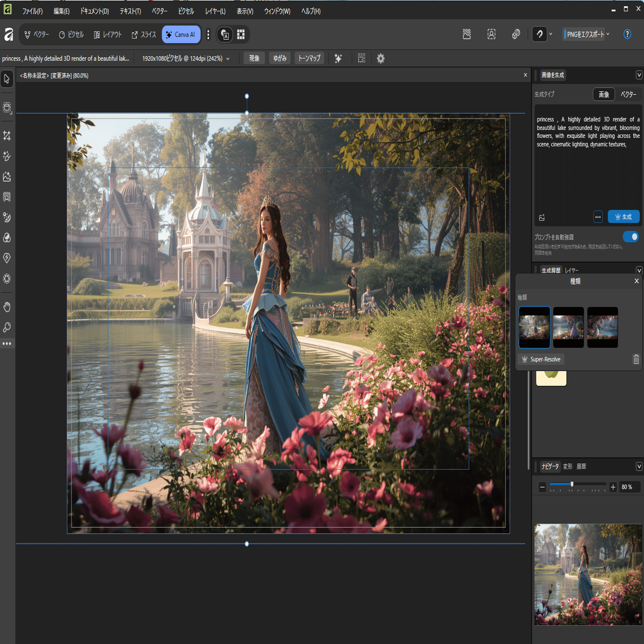Screen dimensions: 644x644
Task: Open the レイヤー(L) menu
Action: pos(215,11)
